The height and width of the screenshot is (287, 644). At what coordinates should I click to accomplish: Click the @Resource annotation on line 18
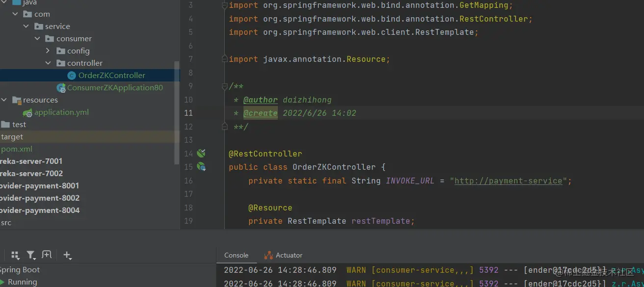click(270, 208)
